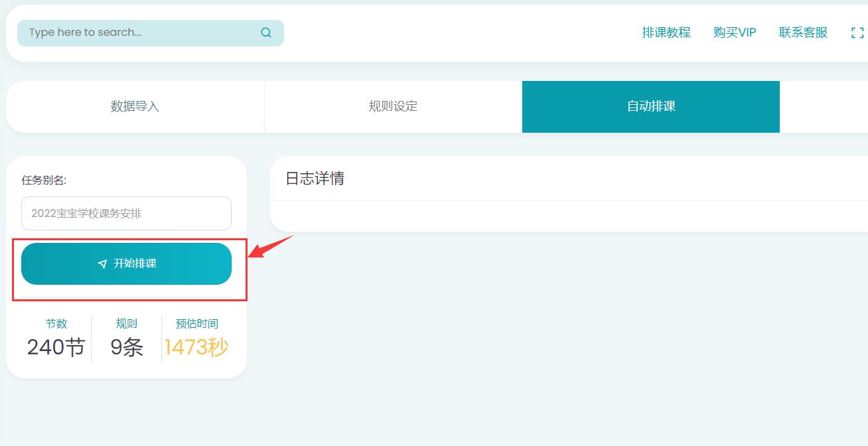868x446 pixels.
Task: Click the search magnifier icon
Action: tap(266, 33)
